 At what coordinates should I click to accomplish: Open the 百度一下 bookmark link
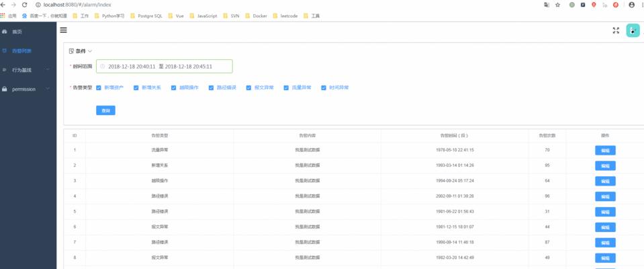[44, 16]
